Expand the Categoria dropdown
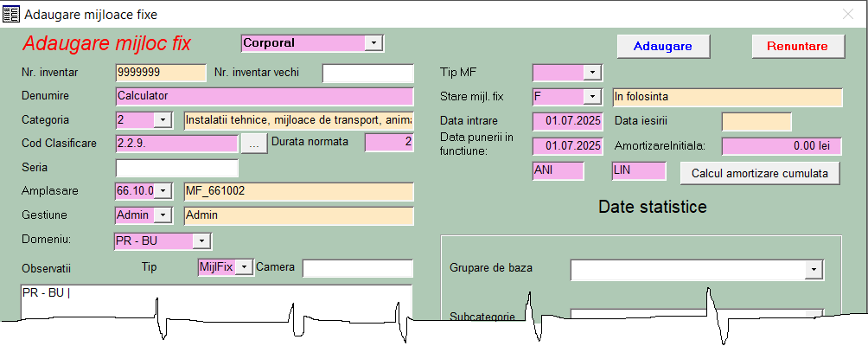This screenshot has width=868, height=346. tap(163, 120)
